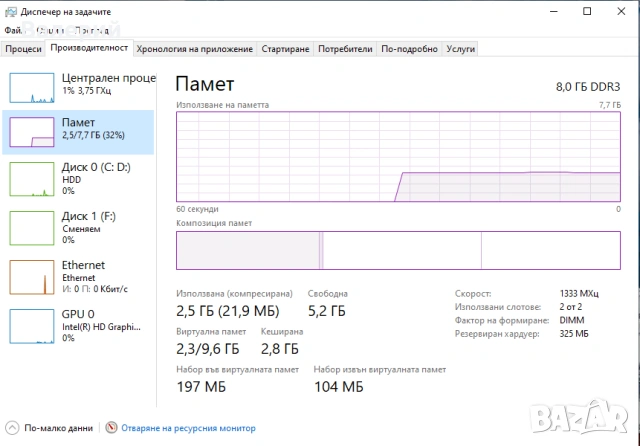Open the Процеси tab
This screenshot has width=640, height=446.
pyautogui.click(x=23, y=49)
